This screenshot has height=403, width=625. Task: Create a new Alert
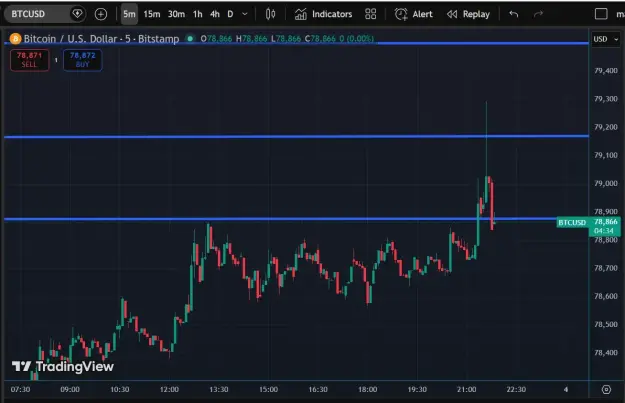pyautogui.click(x=413, y=14)
